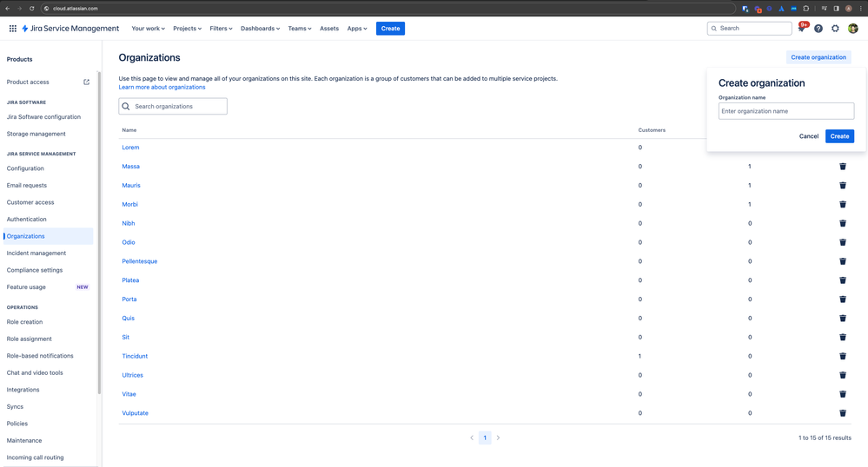
Task: Expand the Your work dropdown
Action: pyautogui.click(x=148, y=29)
